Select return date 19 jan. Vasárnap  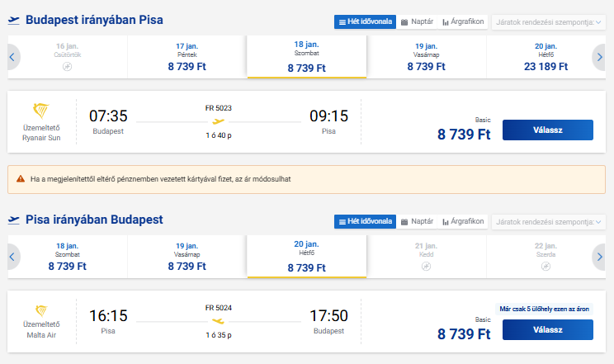click(x=187, y=257)
